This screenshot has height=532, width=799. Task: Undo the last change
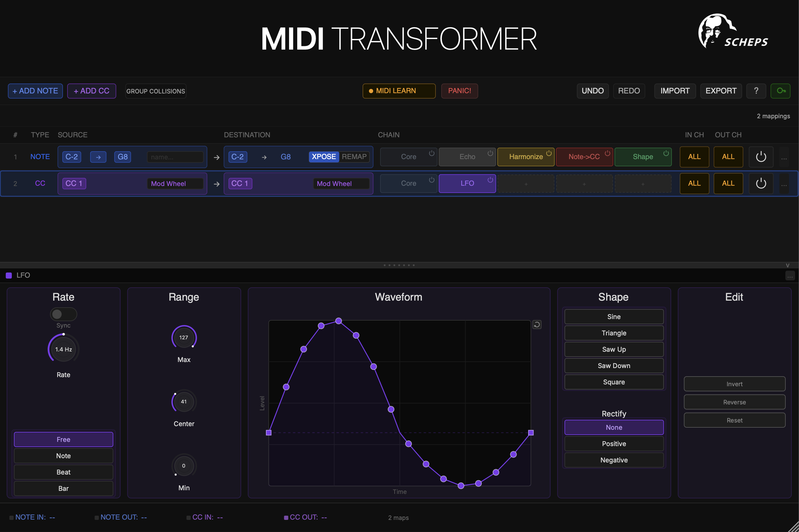point(593,91)
